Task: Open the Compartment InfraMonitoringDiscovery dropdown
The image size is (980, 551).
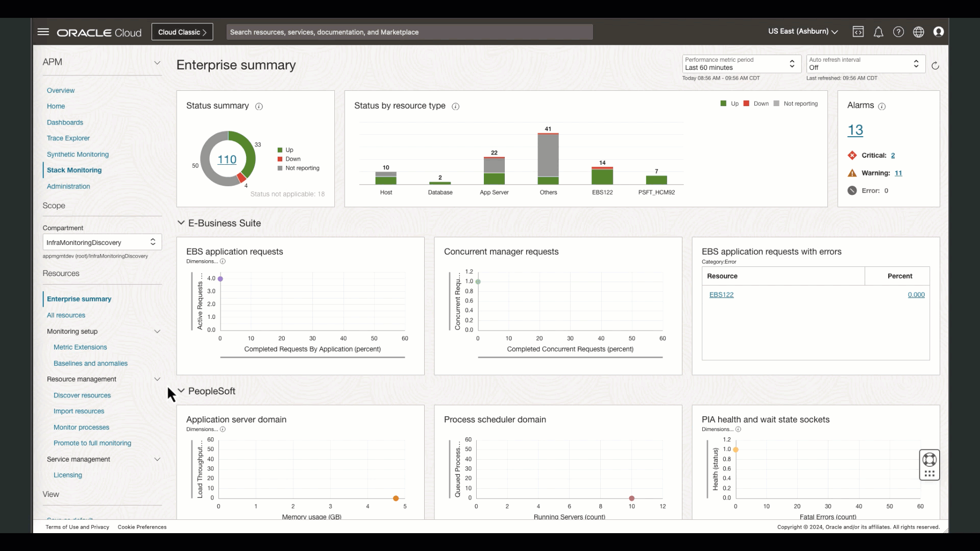Action: tap(102, 242)
